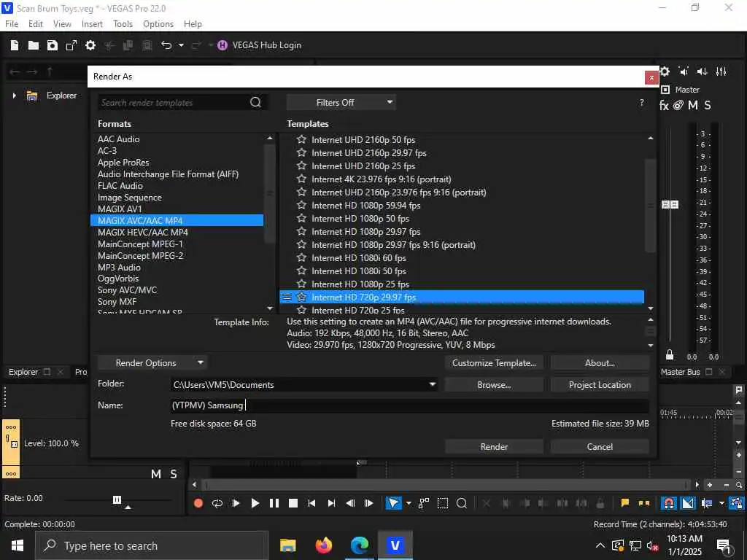
Task: Click the undo arrow icon
Action: click(166, 45)
